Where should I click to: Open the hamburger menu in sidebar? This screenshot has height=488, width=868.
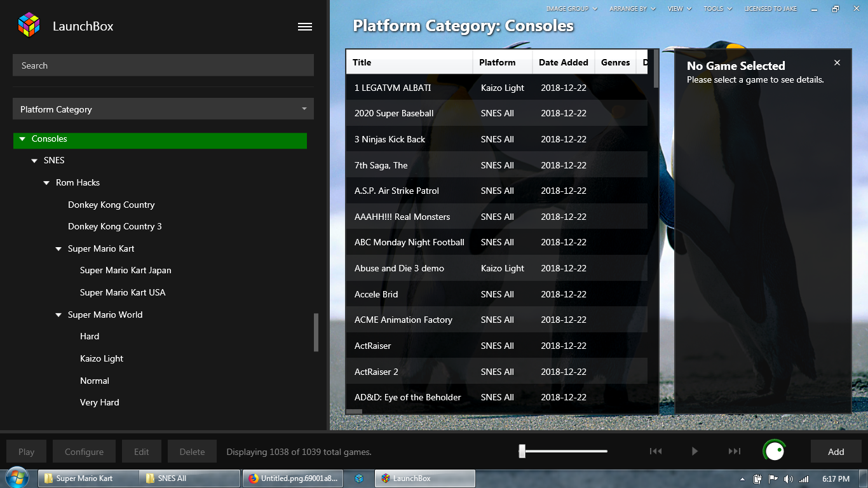pyautogui.click(x=305, y=27)
